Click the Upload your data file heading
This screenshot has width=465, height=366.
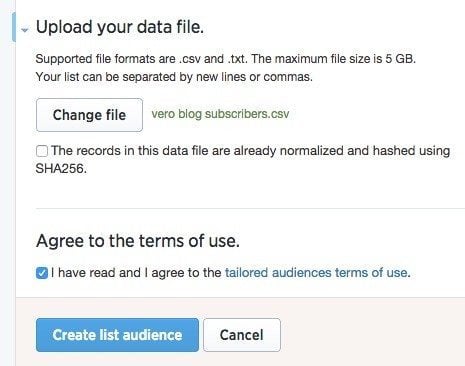pyautogui.click(x=120, y=27)
